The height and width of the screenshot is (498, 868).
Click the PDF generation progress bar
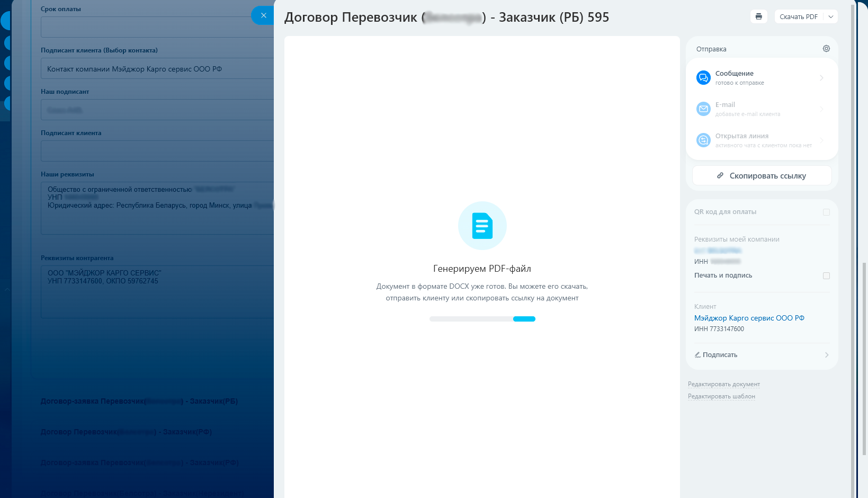click(482, 319)
